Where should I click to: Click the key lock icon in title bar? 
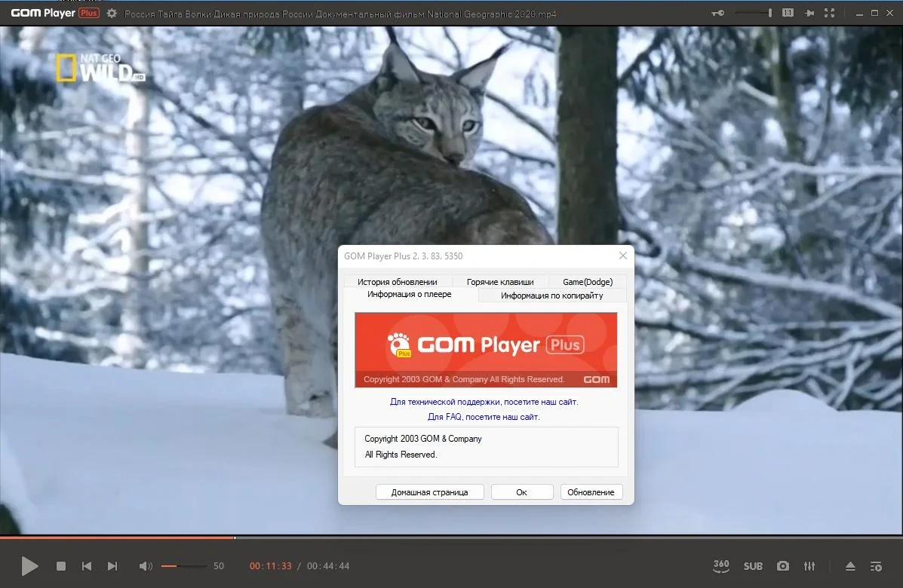717,13
